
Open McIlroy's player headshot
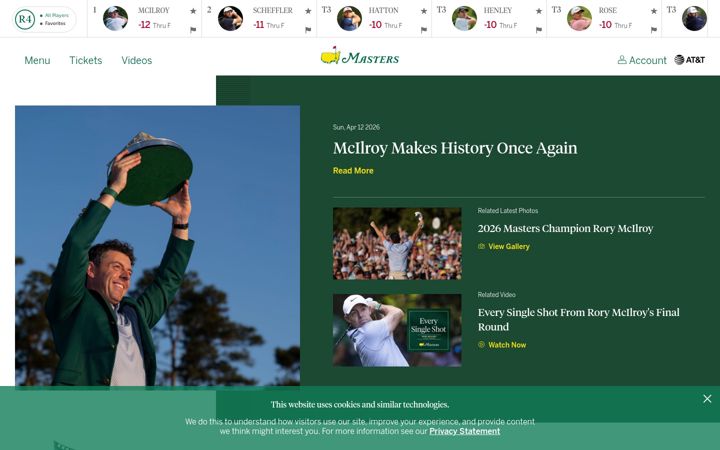coord(115,18)
